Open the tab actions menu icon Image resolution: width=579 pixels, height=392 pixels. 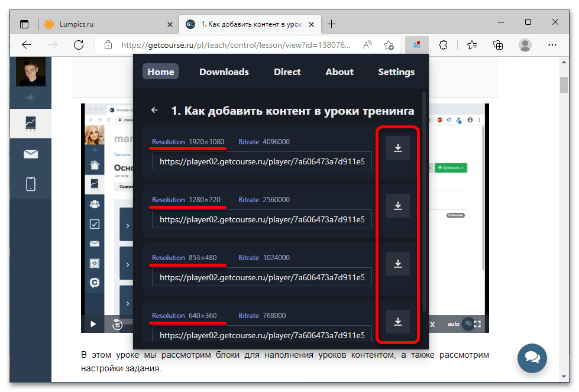click(x=24, y=24)
